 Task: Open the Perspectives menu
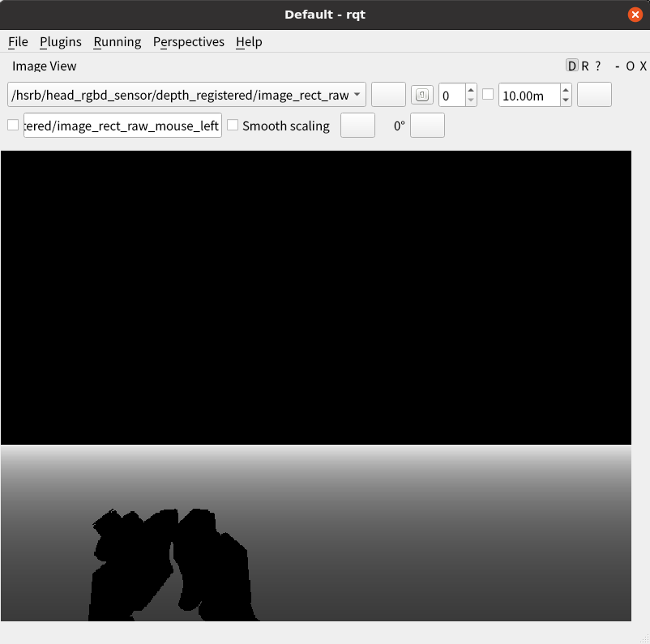[188, 41]
